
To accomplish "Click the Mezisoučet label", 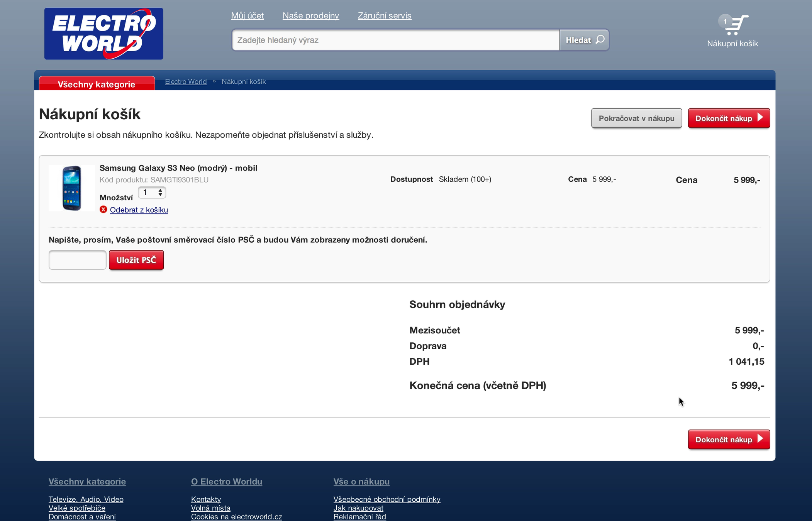I will [435, 330].
